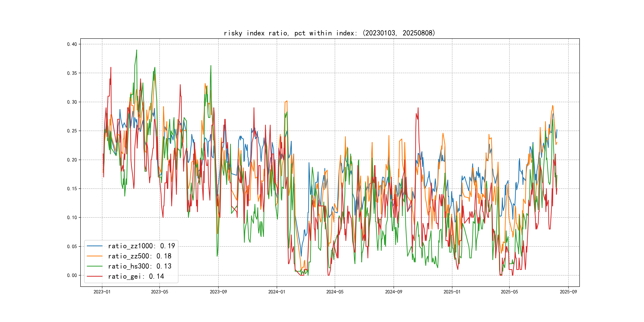Click the 2023-09 x-axis tick label
The height and width of the screenshot is (322, 644).
pos(218,292)
